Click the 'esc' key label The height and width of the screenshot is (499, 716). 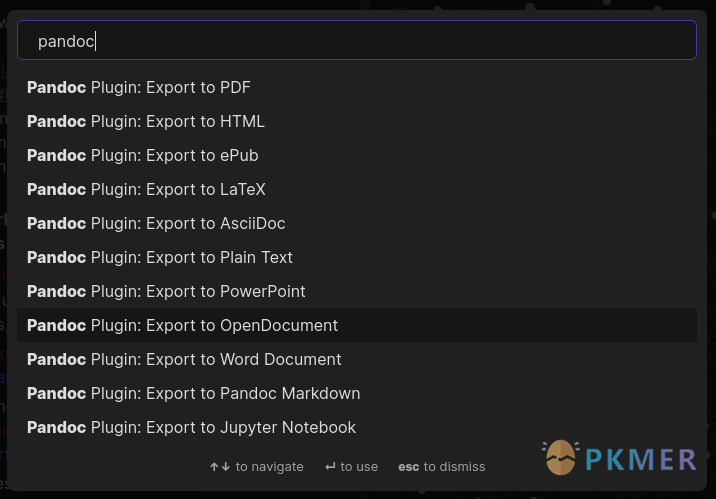[408, 467]
